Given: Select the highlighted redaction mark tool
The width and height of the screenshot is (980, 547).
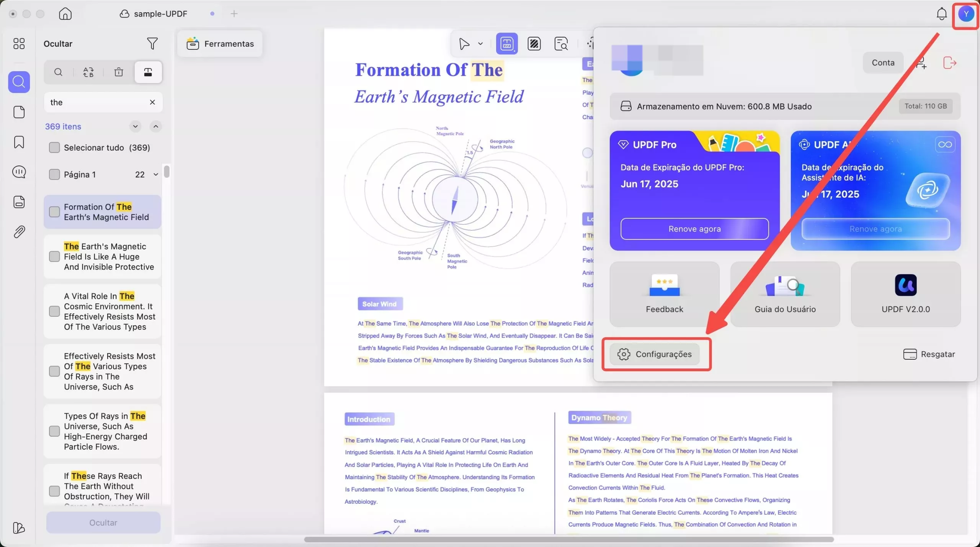Looking at the screenshot, I should [x=507, y=44].
